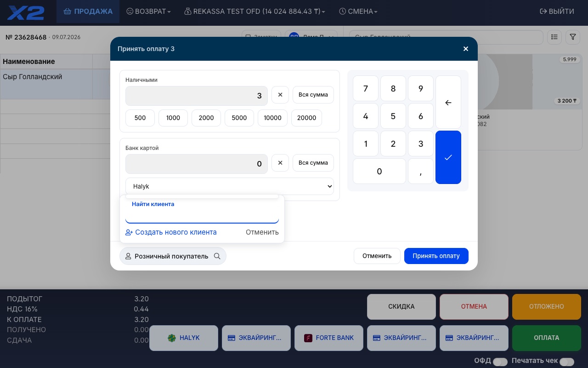
Task: Click the backspace arrow on the keypad
Action: 448,102
